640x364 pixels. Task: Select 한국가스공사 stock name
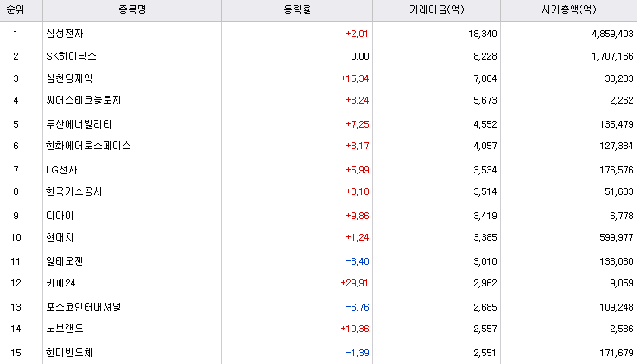pos(74,191)
